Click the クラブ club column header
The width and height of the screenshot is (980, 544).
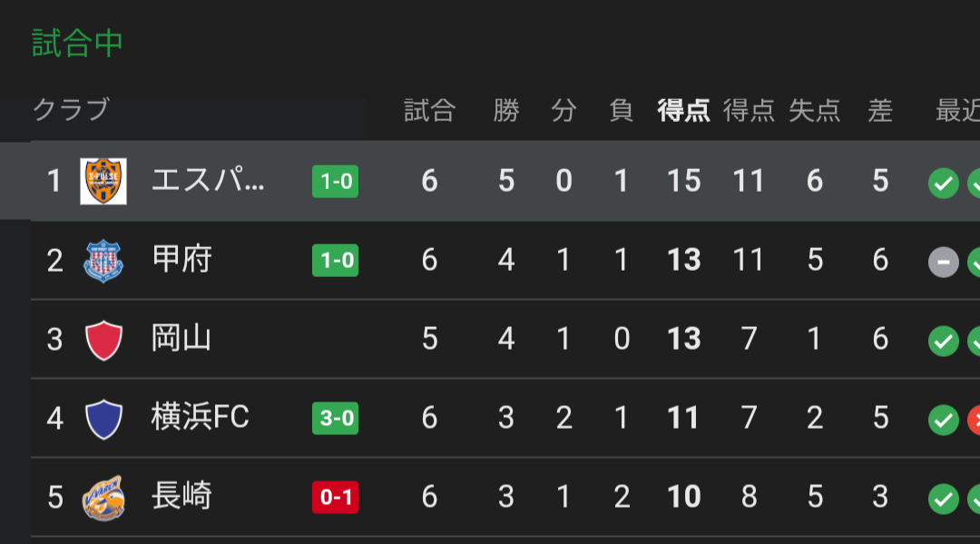coord(72,109)
